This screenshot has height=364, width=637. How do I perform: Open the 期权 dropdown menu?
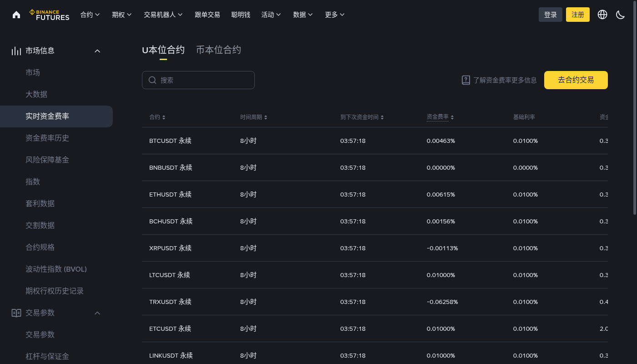click(x=122, y=15)
